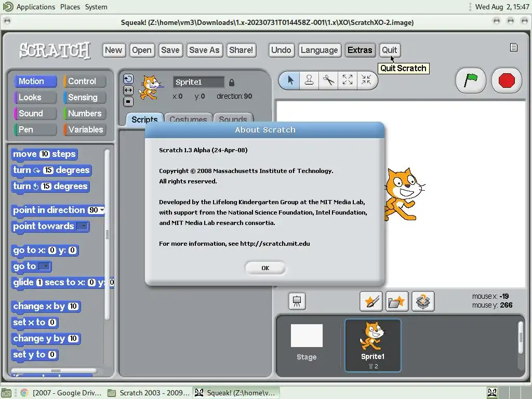Select the Sound blocks category

click(35, 114)
